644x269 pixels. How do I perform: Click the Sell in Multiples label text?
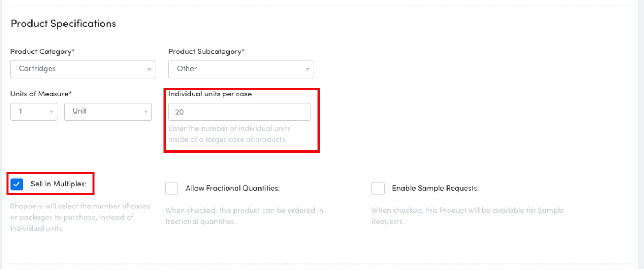tap(58, 184)
